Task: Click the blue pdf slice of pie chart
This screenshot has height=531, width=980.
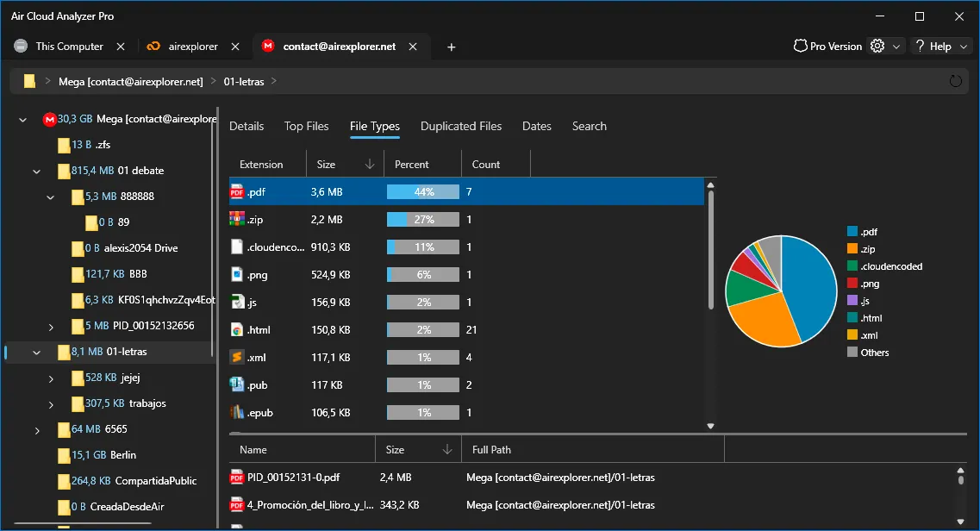Action: pyautogui.click(x=809, y=284)
